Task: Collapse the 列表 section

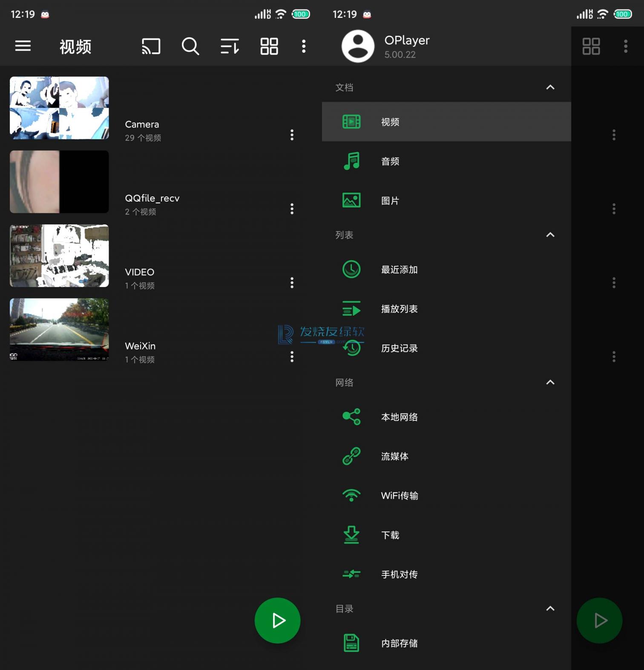Action: 550,235
